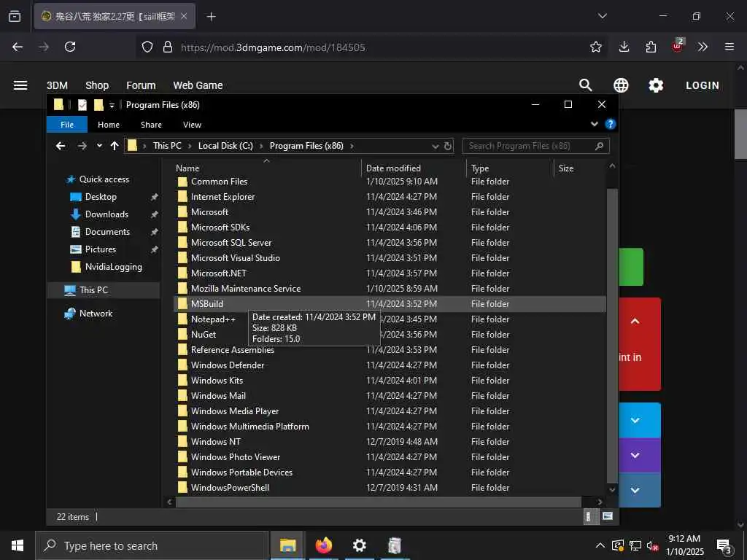Viewport: 747px width, 560px height.
Task: Open 3DM site hamburger menu
Action: coord(20,85)
